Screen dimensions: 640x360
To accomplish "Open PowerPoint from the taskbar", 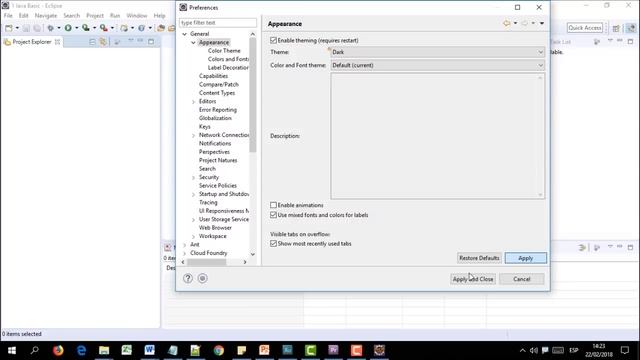I will click(264, 350).
